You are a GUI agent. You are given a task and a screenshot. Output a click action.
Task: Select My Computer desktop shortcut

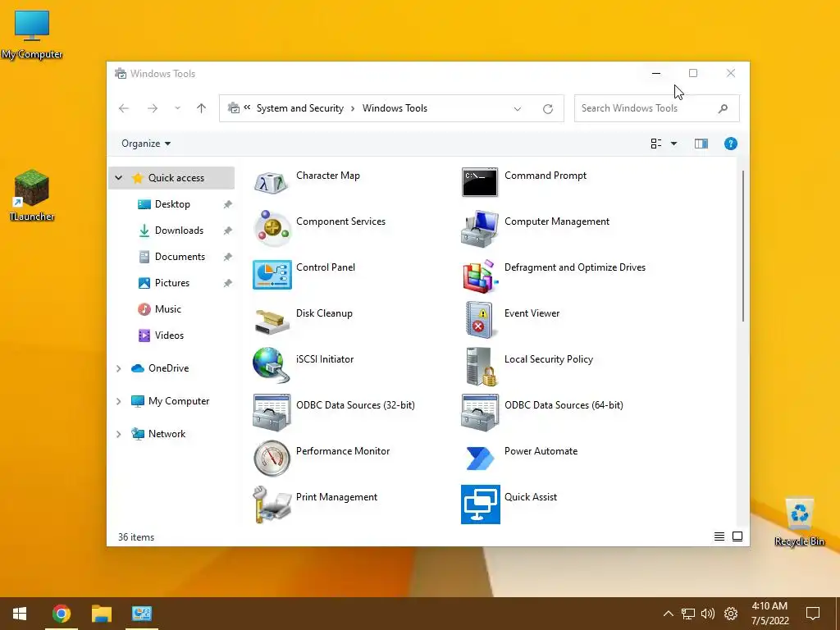point(32,34)
